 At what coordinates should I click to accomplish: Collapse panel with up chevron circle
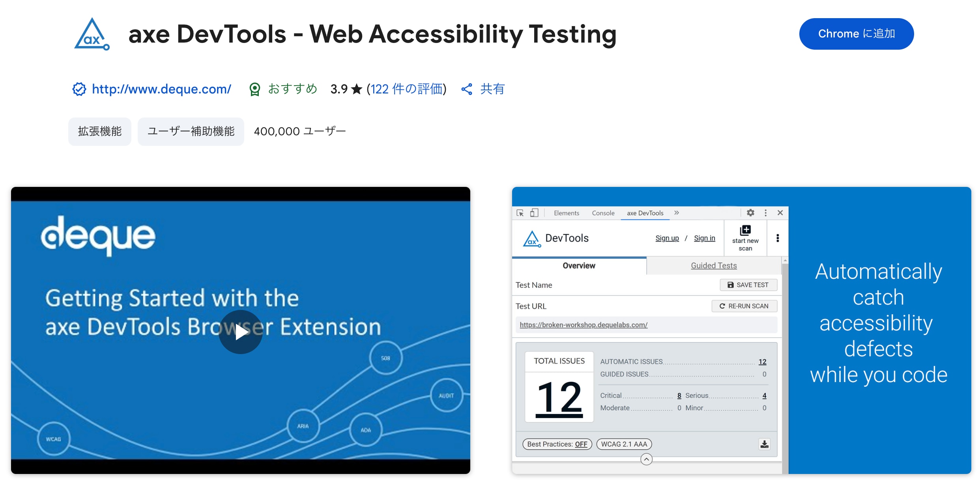646,459
